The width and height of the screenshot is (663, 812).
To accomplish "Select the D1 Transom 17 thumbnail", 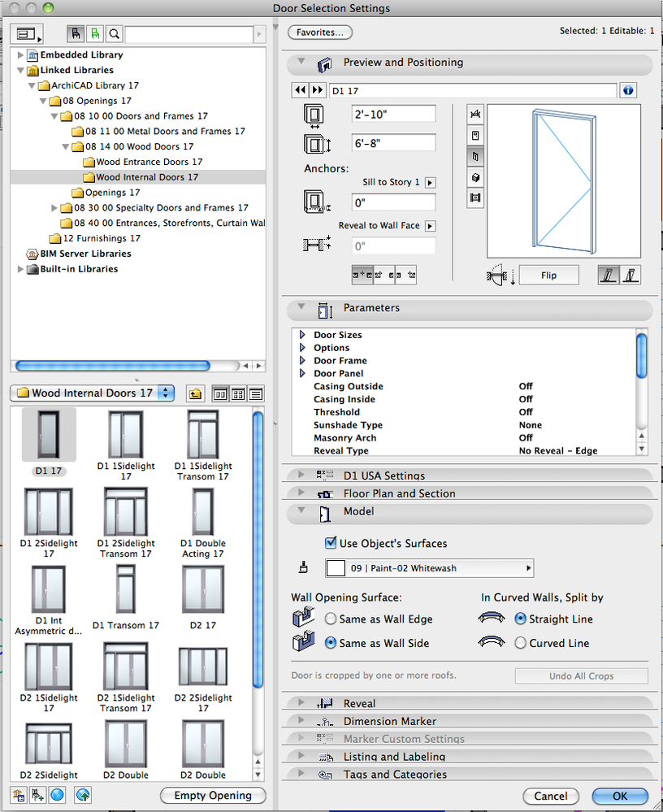I will [x=126, y=597].
